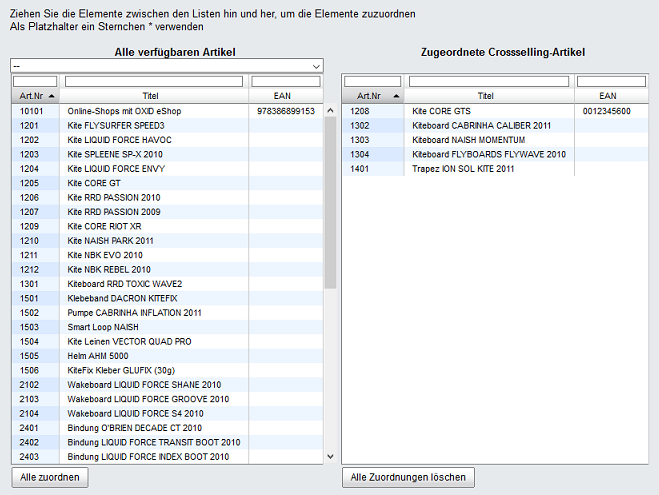Sort available articles by Art.Nr header

point(36,96)
